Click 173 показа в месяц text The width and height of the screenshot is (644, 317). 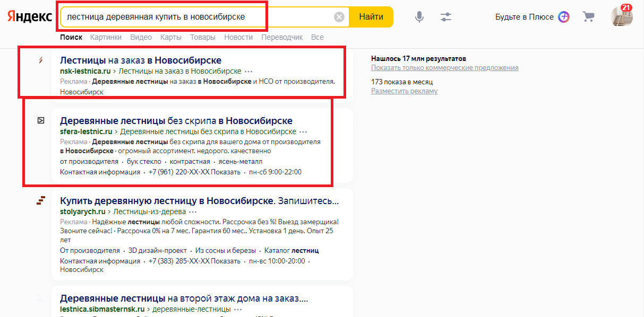click(x=402, y=82)
